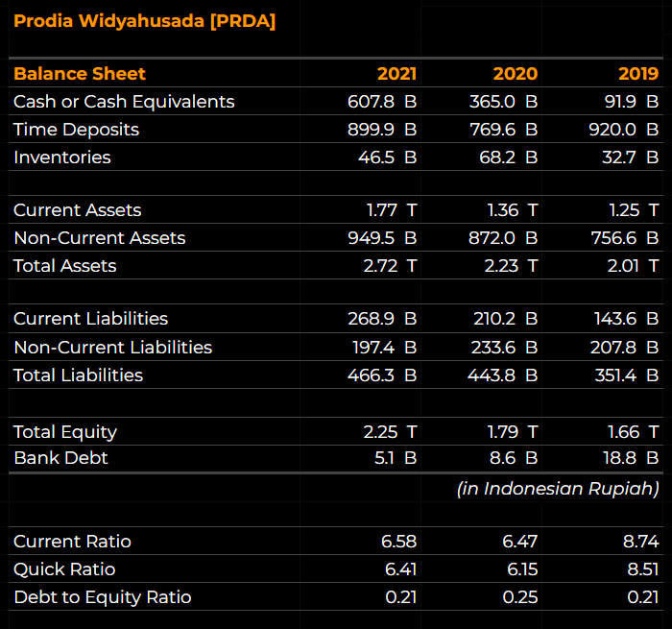Select the Time Deposits row label
The image size is (672, 629).
coord(76,130)
